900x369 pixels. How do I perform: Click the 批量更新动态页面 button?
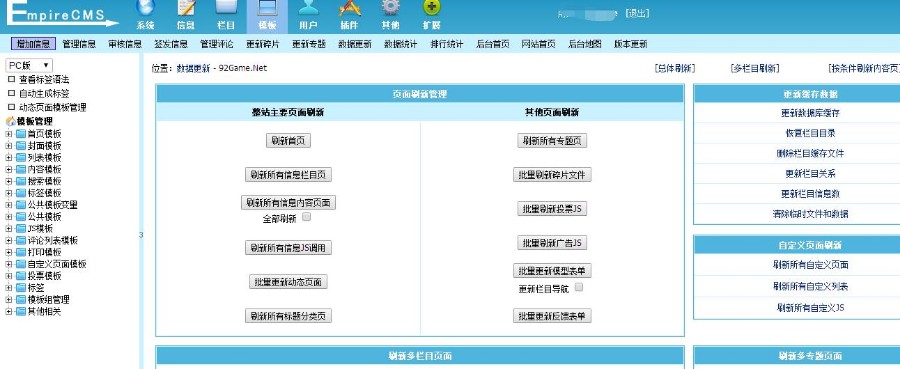(x=288, y=282)
